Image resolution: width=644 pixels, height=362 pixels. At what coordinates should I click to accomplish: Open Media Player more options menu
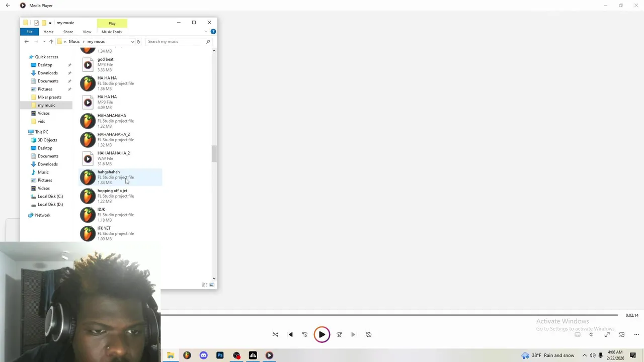pyautogui.click(x=636, y=334)
